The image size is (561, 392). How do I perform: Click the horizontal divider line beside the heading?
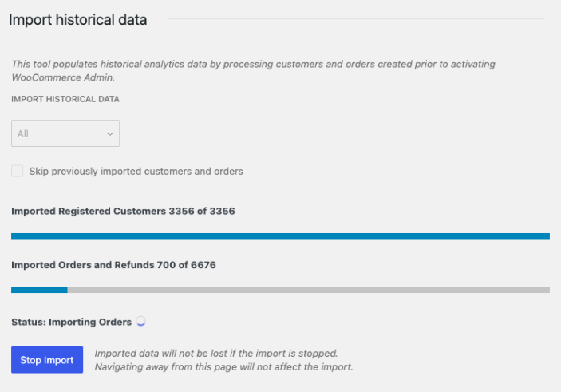pyautogui.click(x=351, y=18)
